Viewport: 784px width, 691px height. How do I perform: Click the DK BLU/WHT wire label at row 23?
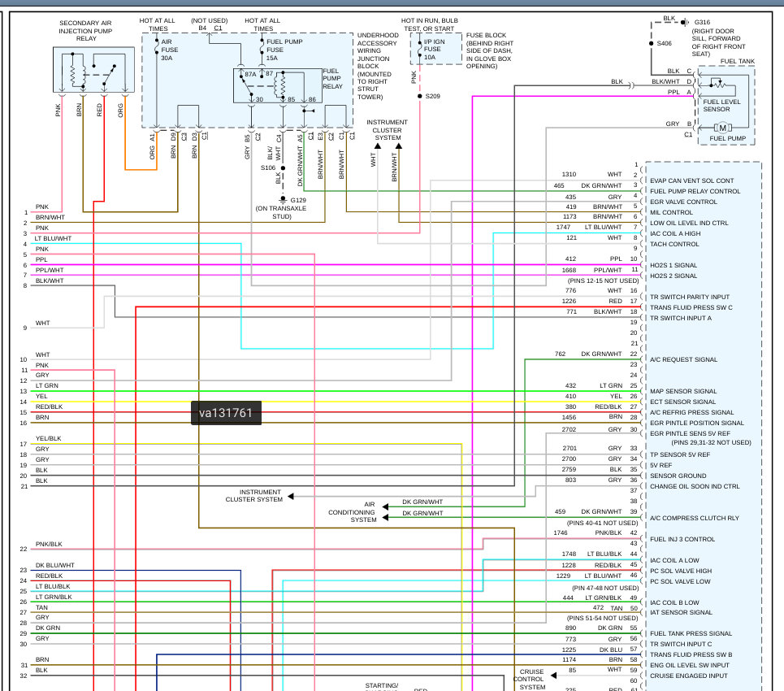[54, 565]
